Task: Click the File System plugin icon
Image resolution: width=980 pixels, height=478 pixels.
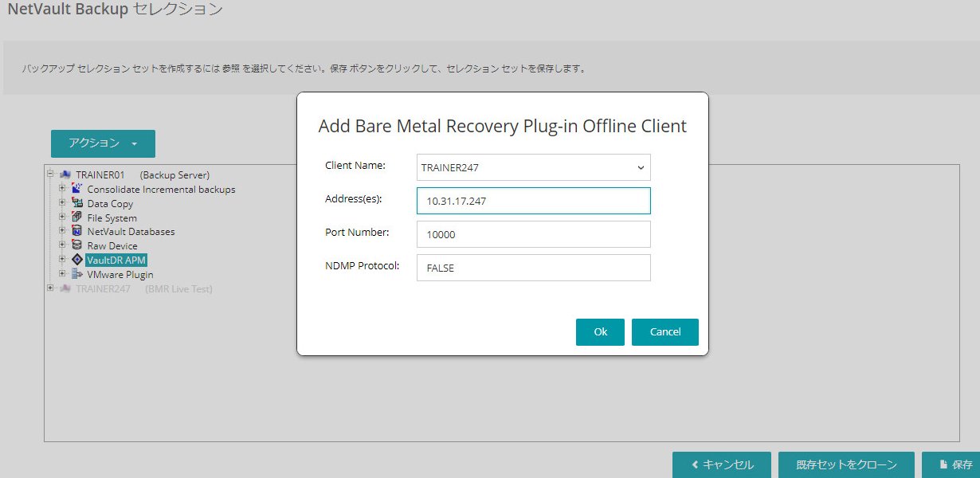Action: (x=77, y=217)
